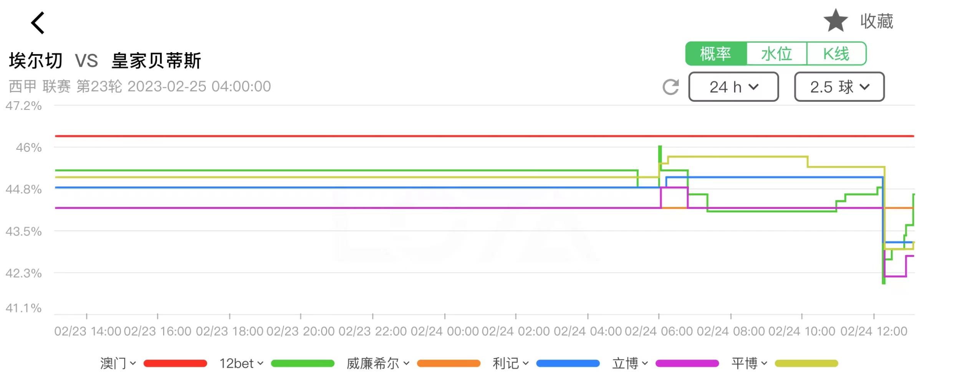
Task: Expand the 平博 bookmaker selector
Action: (749, 363)
